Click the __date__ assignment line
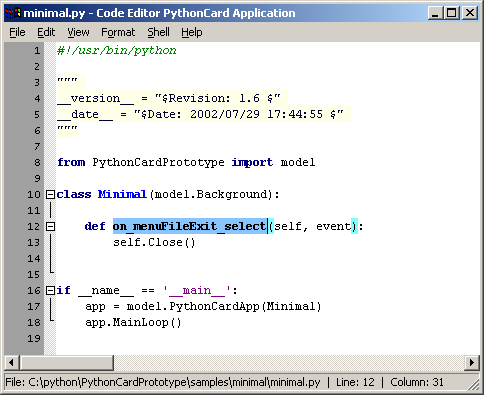 [200, 115]
